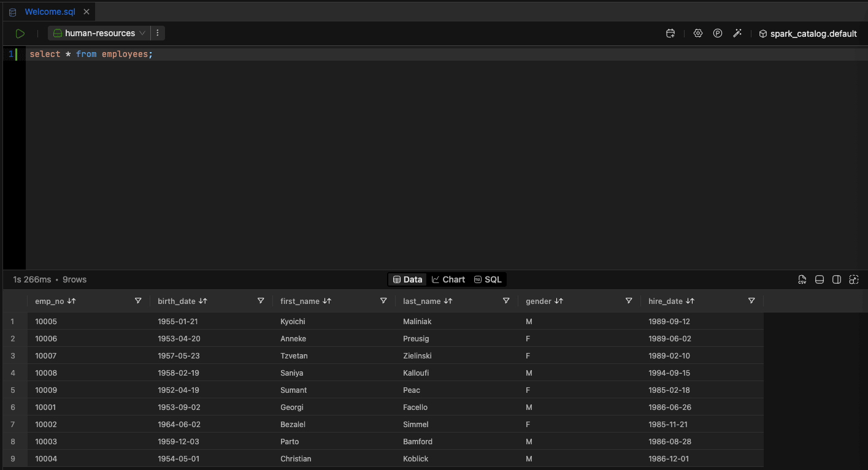This screenshot has height=470, width=868.
Task: Switch to the Welcome.sql tab
Action: click(50, 12)
